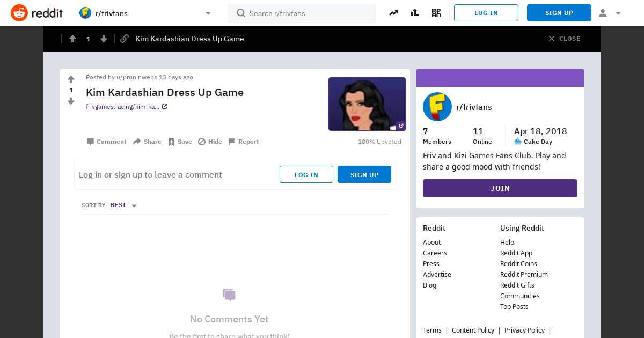Click Sign Up in the comment box
The image size is (644, 338).
[x=364, y=174]
